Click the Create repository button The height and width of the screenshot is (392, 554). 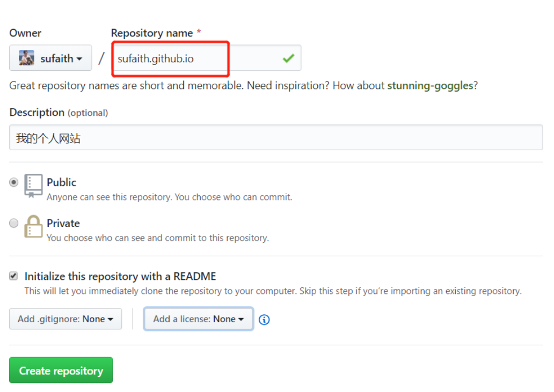(61, 371)
